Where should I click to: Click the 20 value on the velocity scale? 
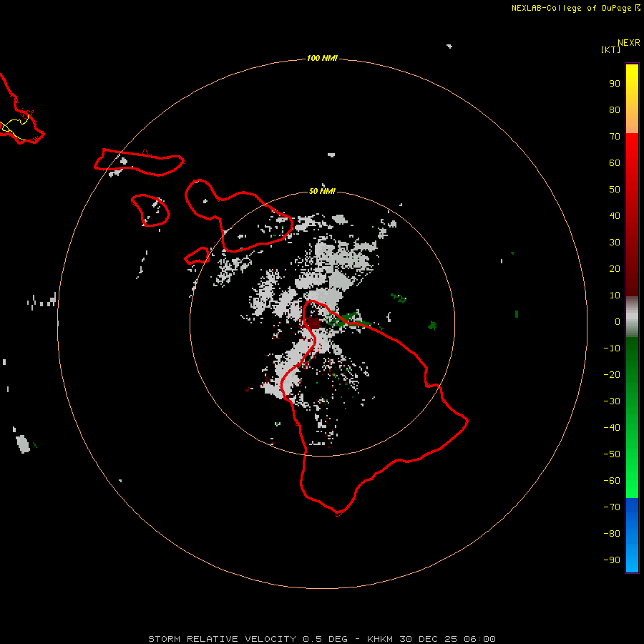tap(615, 268)
